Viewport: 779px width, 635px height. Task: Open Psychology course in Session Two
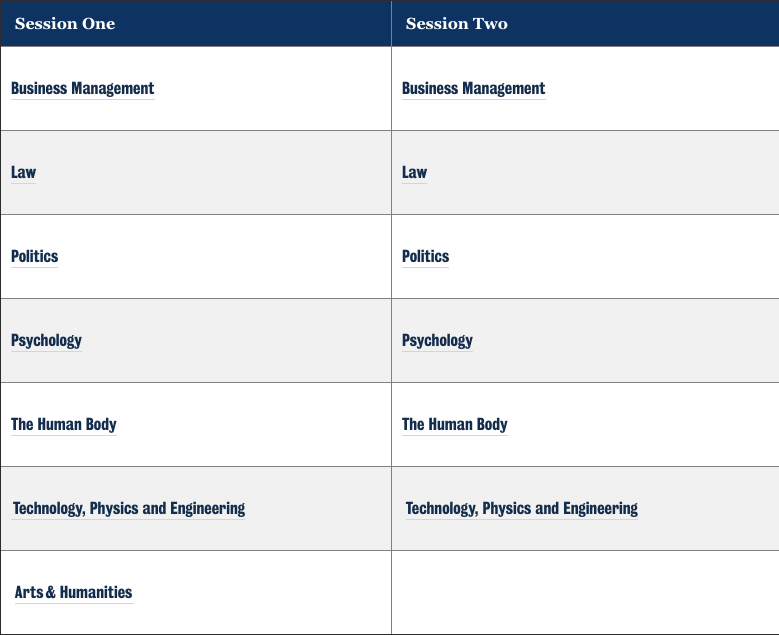point(437,340)
